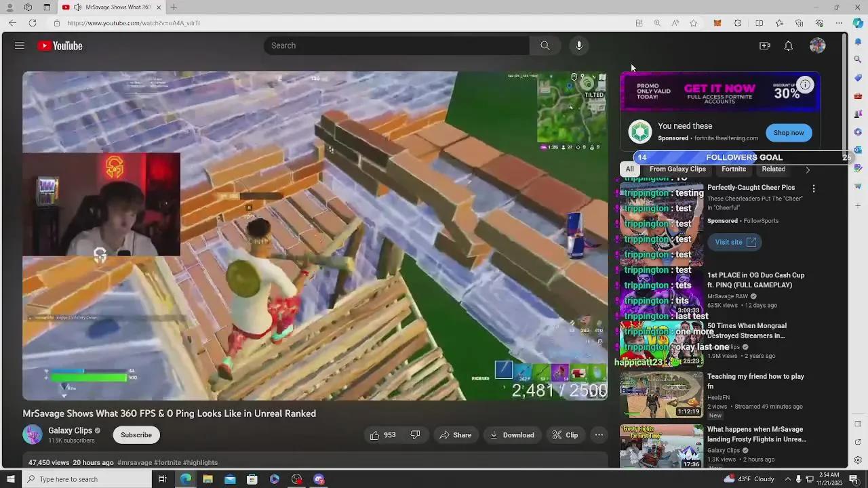Open the OG Duo Cash Cup video thumbnail
868x488 pixels.
coord(662,293)
